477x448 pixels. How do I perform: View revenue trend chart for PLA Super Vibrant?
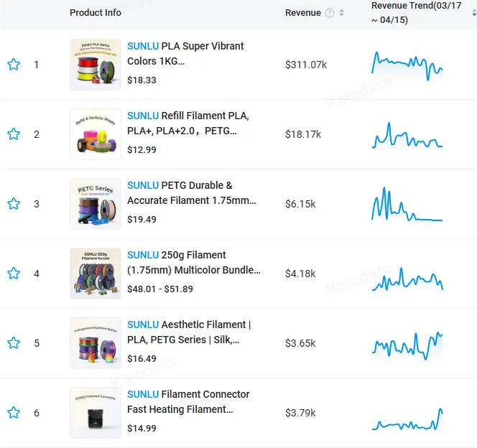(407, 65)
